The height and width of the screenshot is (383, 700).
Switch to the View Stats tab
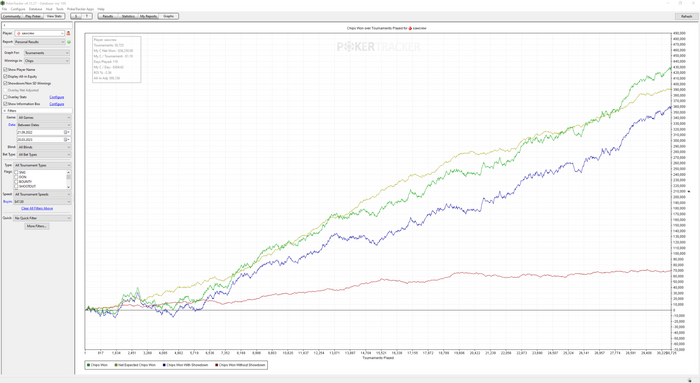[x=54, y=16]
